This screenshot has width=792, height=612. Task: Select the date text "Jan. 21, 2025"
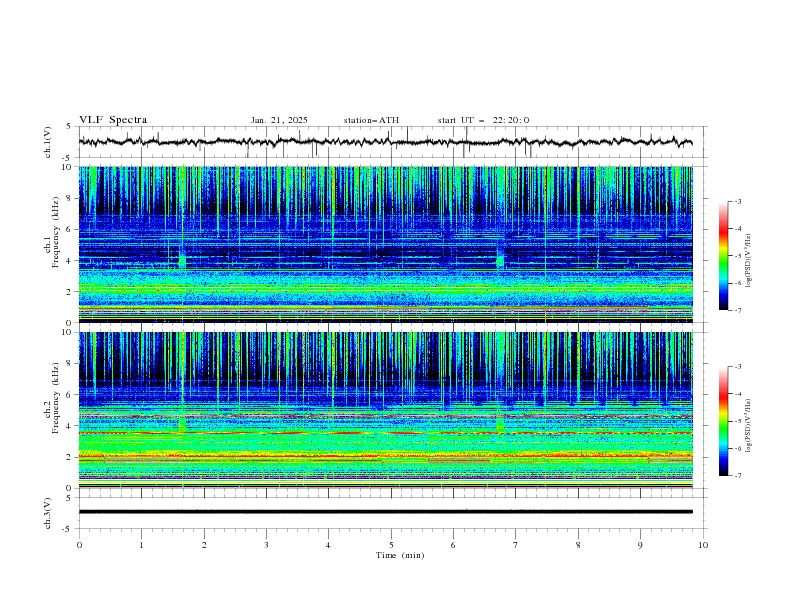click(x=279, y=120)
